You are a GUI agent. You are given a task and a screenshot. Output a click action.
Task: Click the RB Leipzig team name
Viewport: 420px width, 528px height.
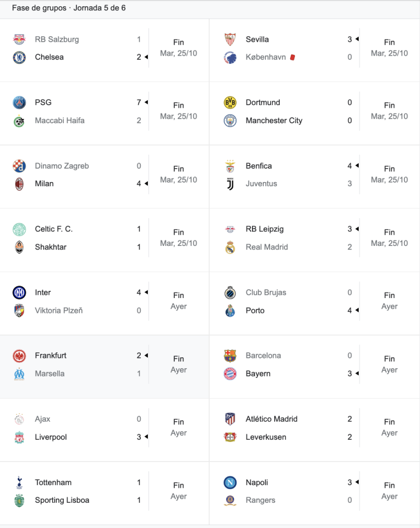264,229
